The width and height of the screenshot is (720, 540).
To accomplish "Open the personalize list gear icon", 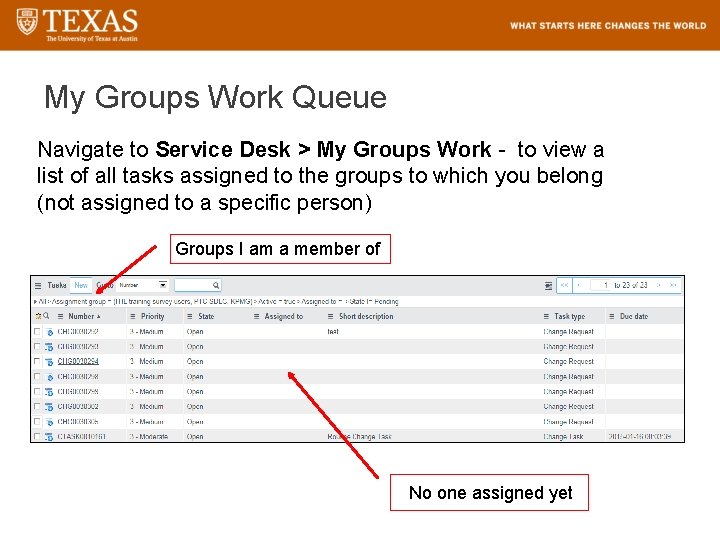I will [x=39, y=316].
